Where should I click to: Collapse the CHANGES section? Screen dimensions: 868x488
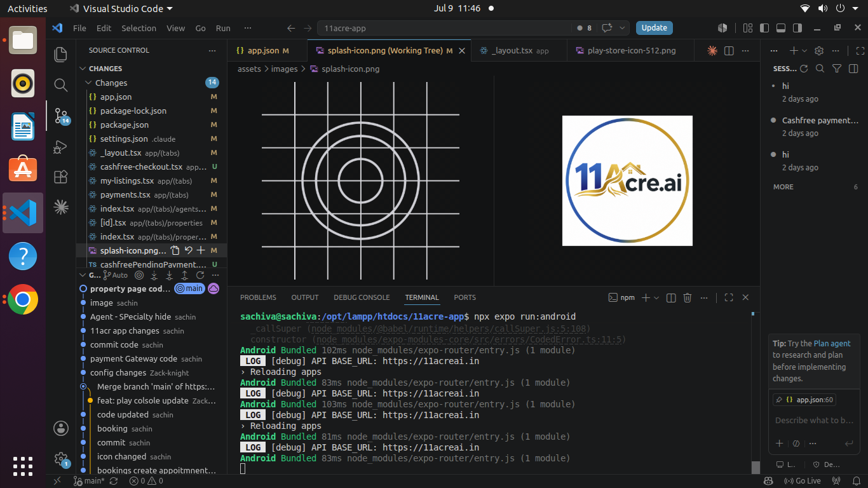click(83, 69)
